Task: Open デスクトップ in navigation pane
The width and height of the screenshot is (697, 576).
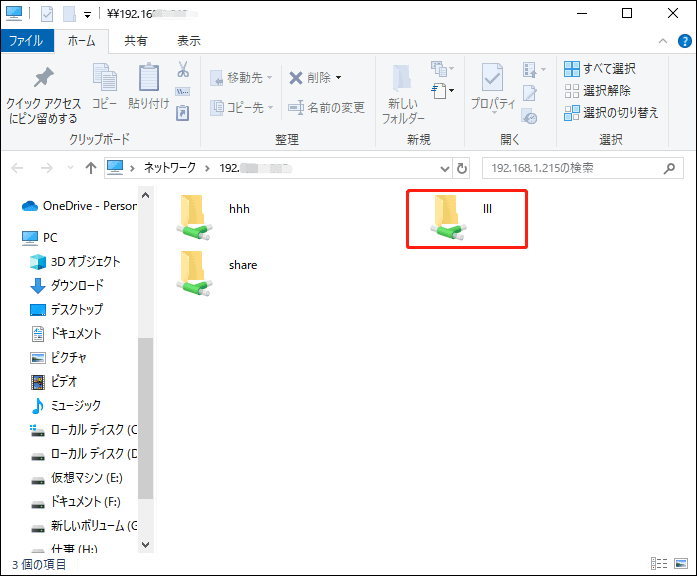Action: pyautogui.click(x=66, y=309)
